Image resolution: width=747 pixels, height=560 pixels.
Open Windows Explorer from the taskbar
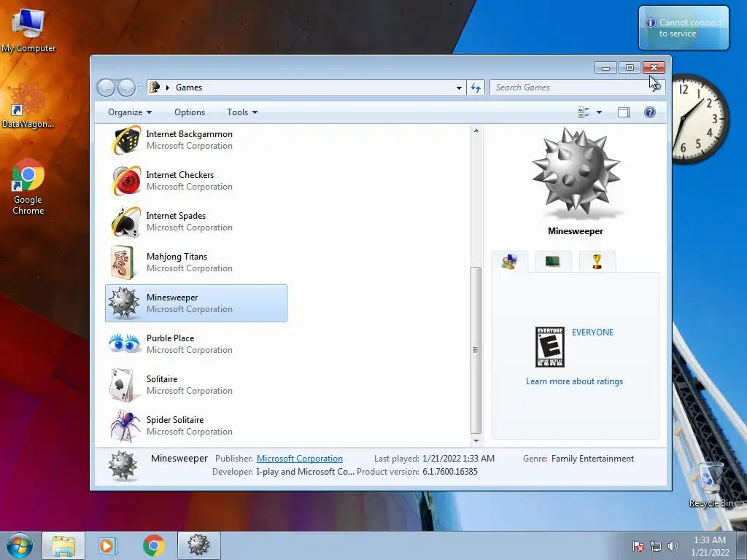(x=63, y=545)
